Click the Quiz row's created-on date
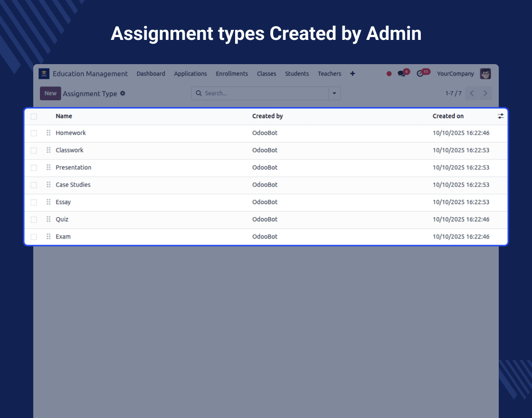Screen dimensions: 532x418 461,219
